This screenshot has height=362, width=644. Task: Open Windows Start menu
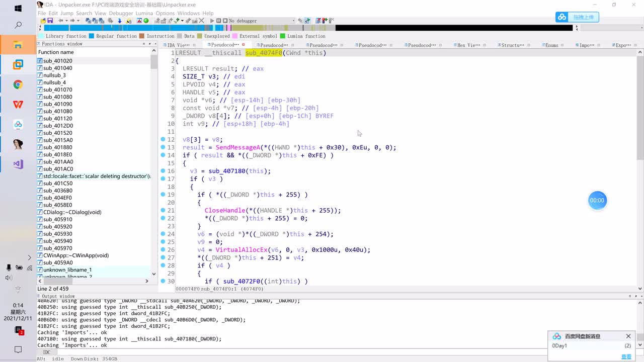(x=18, y=9)
